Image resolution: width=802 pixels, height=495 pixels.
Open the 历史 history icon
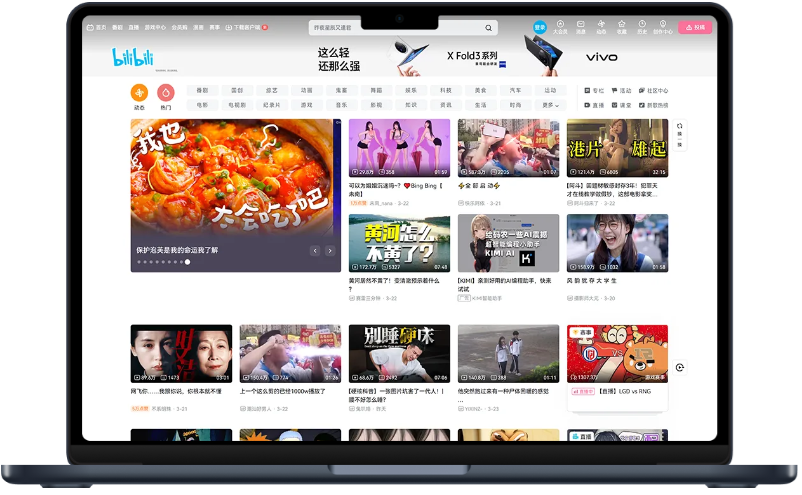[642, 27]
